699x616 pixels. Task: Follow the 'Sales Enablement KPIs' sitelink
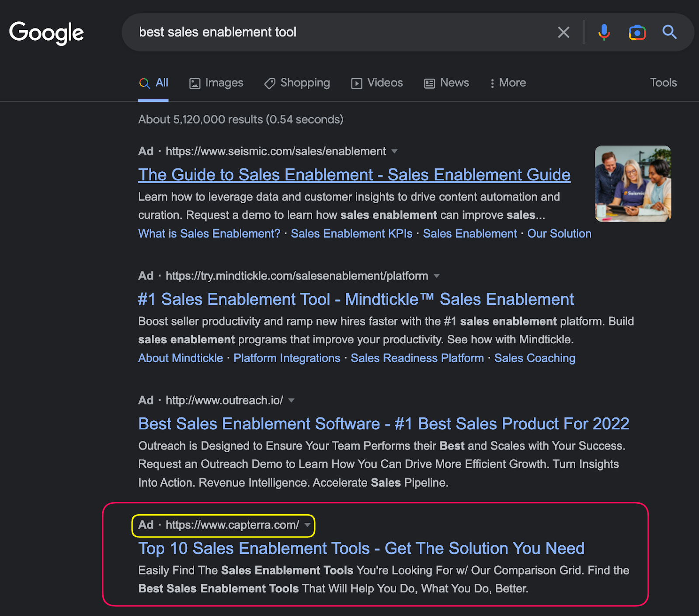[351, 234]
